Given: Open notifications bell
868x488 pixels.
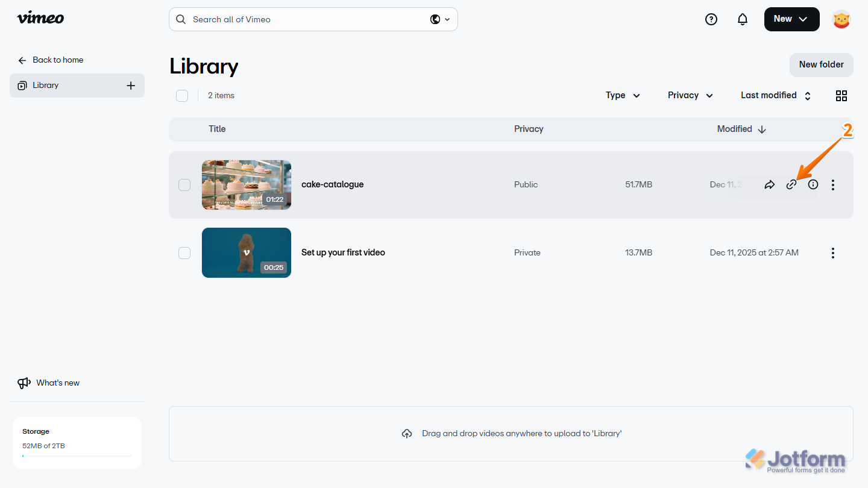Looking at the screenshot, I should (742, 19).
